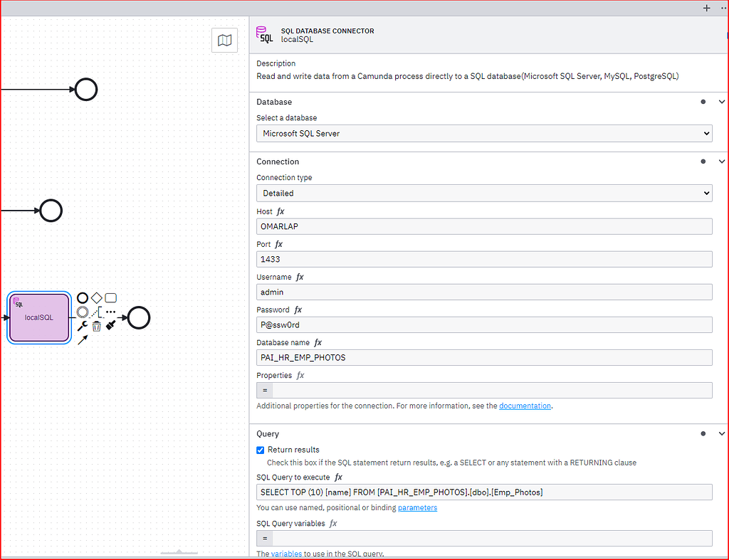The height and width of the screenshot is (560, 729).
Task: Open the Select a database dropdown
Action: pyautogui.click(x=484, y=133)
